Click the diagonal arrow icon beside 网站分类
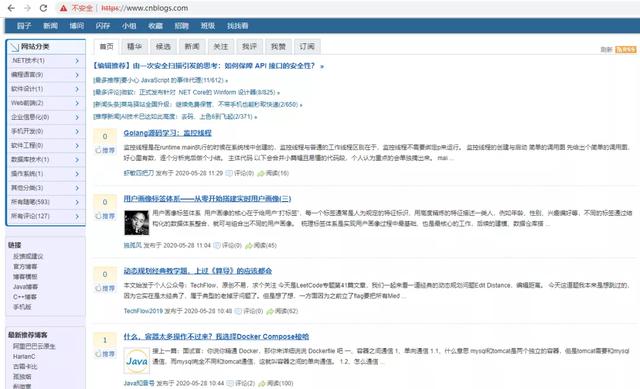The image size is (640, 389). 15,47
